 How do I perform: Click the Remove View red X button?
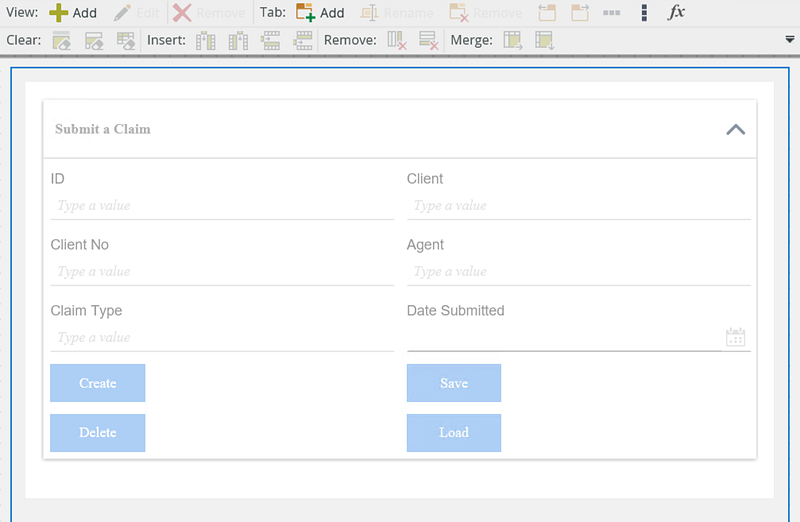[x=209, y=13]
